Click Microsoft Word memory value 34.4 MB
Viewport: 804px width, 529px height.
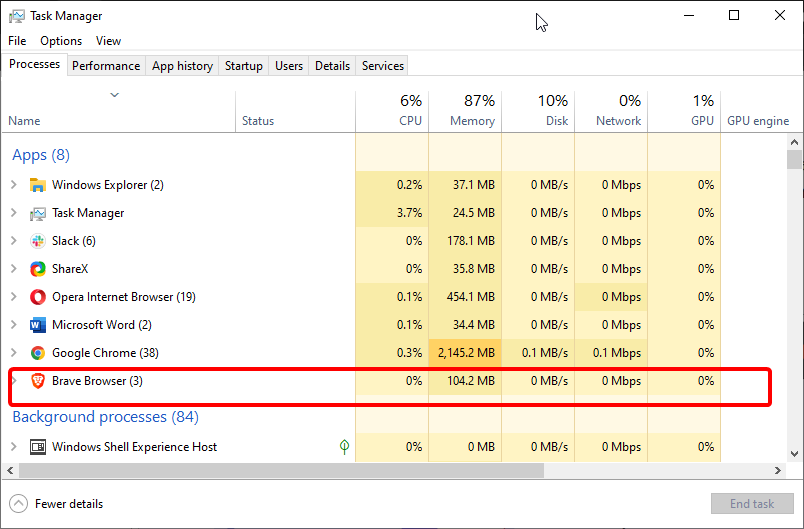tap(474, 325)
